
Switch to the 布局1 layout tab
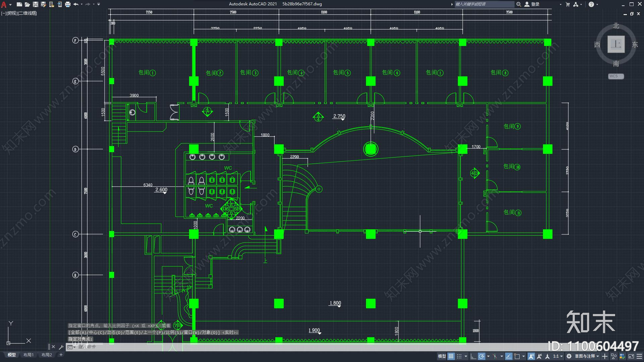[28, 355]
